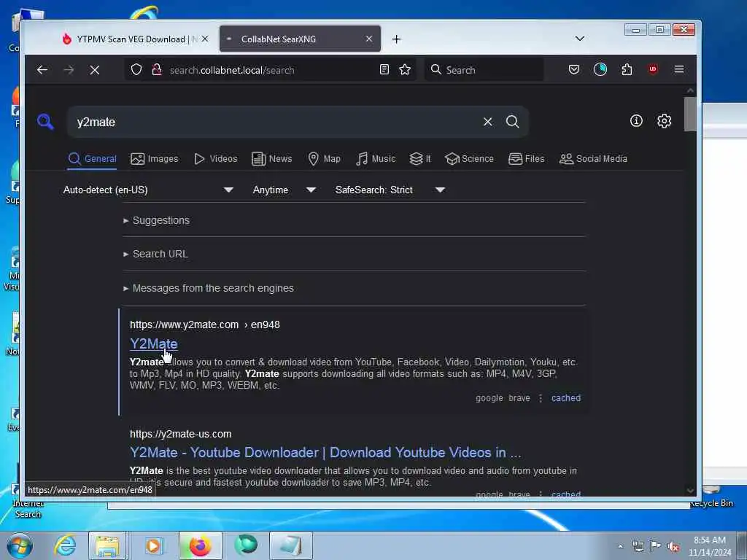Show hidden tray icons arrow
747x560 pixels.
pyautogui.click(x=620, y=546)
